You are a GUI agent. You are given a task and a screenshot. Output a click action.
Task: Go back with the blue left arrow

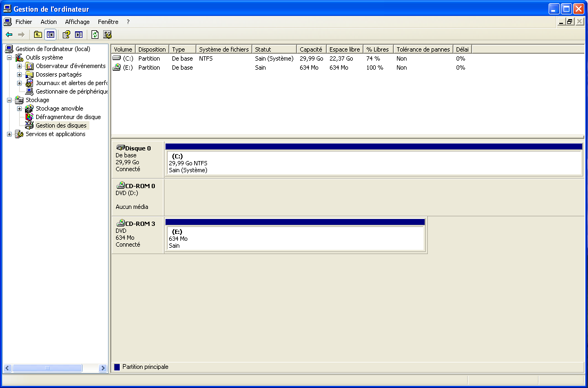click(x=9, y=35)
